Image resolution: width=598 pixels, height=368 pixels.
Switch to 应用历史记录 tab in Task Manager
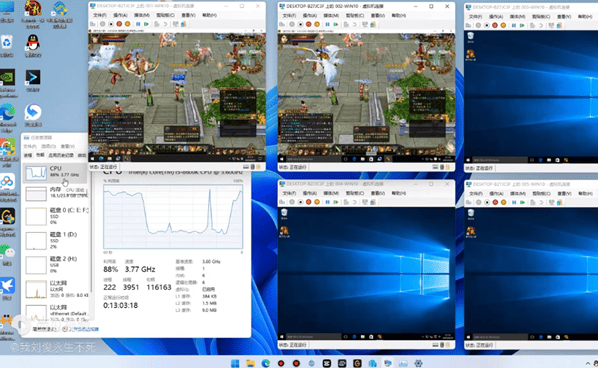(x=61, y=155)
